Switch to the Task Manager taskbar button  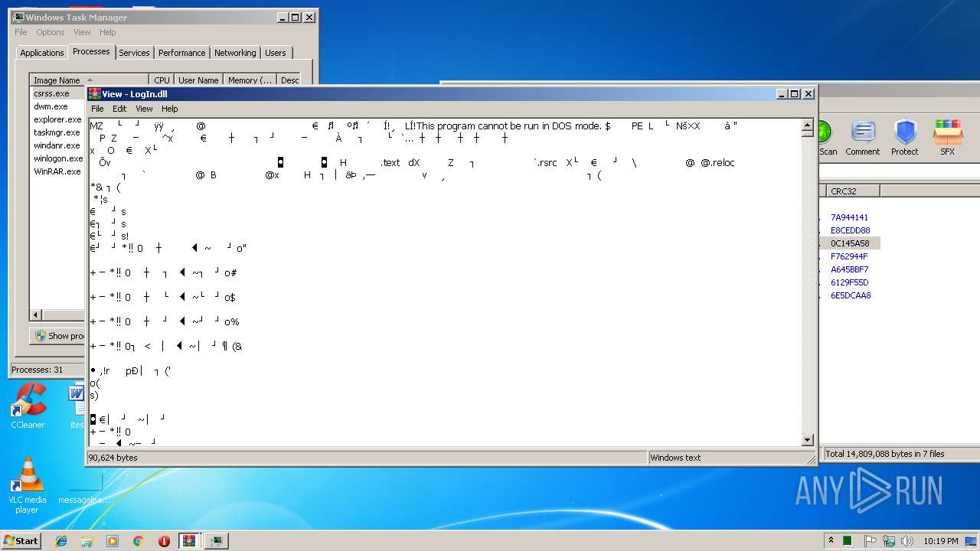point(216,541)
